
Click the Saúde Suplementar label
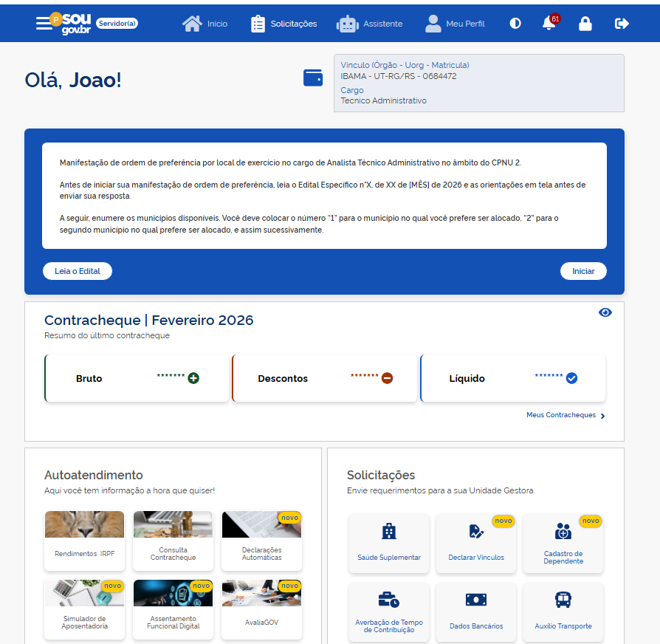pyautogui.click(x=389, y=558)
